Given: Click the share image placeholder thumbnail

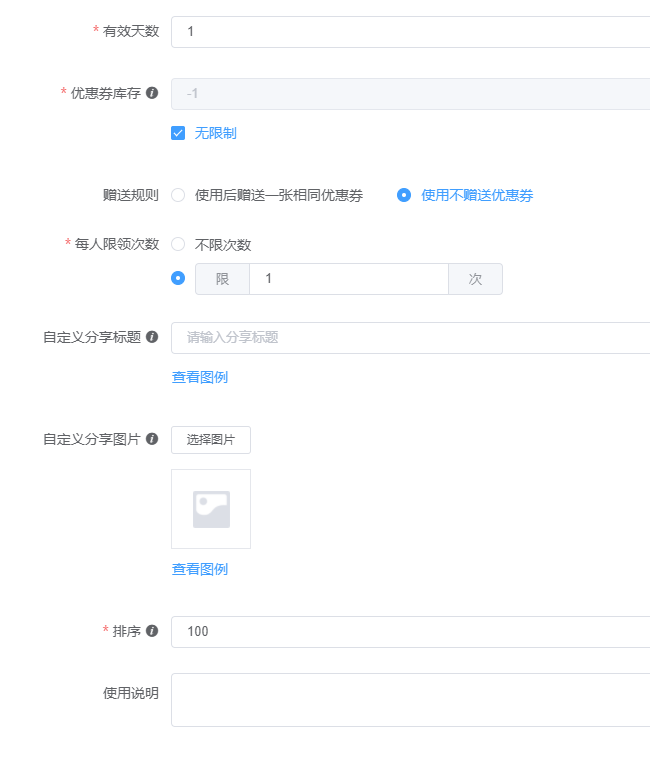Looking at the screenshot, I should coord(211,509).
